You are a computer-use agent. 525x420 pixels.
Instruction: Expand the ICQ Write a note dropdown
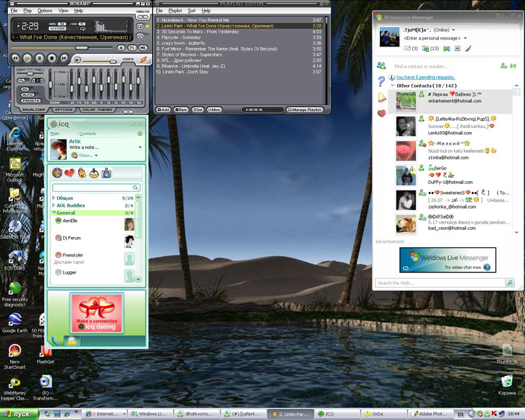140,148
